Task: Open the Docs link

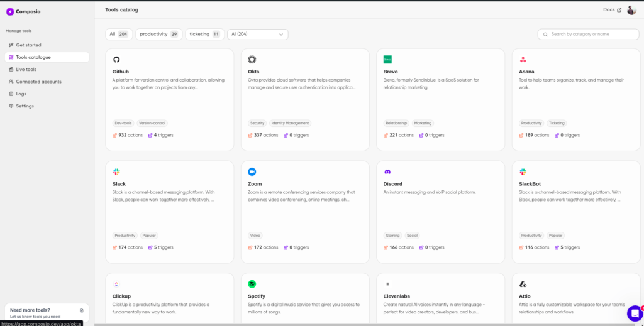Action: (612, 10)
